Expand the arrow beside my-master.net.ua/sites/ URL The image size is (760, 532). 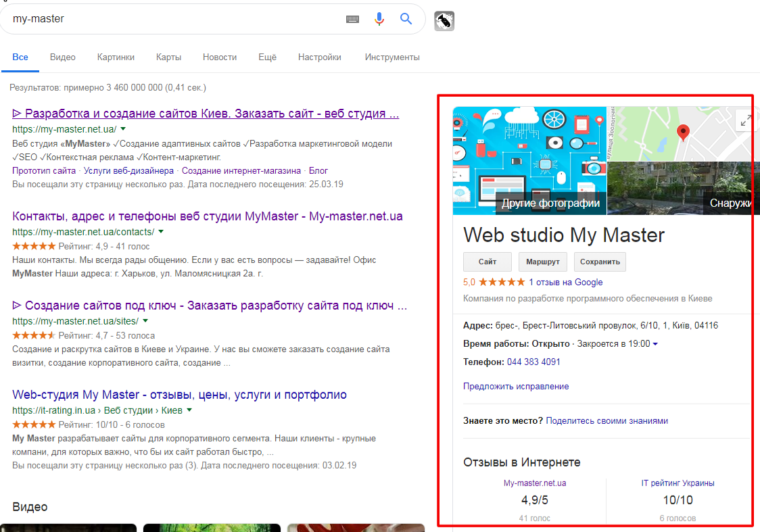pos(145,320)
